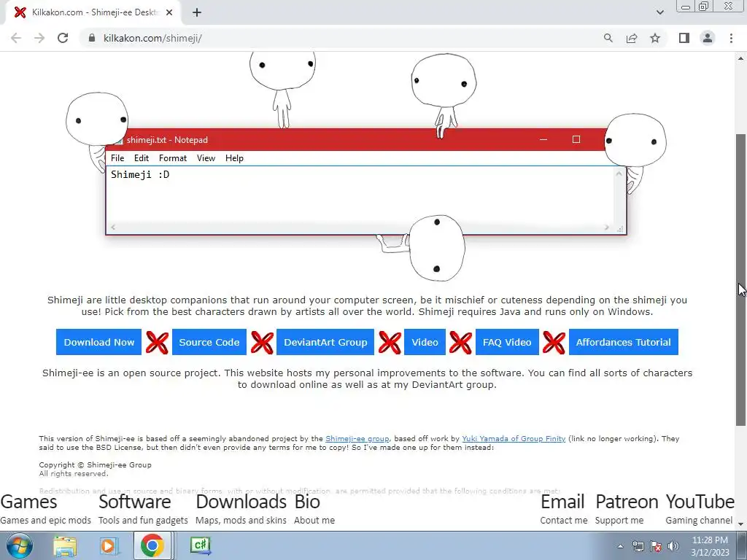This screenshot has height=560, width=747.
Task: Toggle the Chrome side panel
Action: click(x=684, y=38)
